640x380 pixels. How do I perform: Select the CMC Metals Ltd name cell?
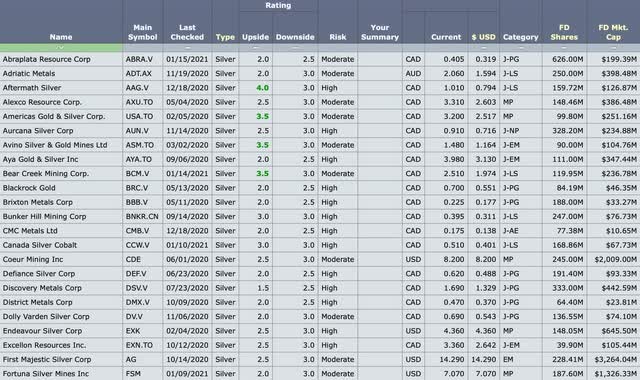(x=30, y=231)
